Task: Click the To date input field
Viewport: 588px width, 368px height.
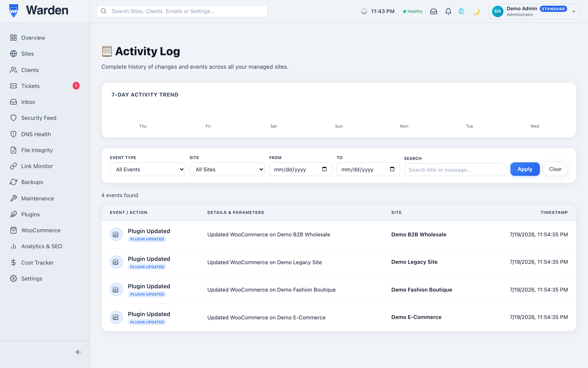Action: coord(368,169)
